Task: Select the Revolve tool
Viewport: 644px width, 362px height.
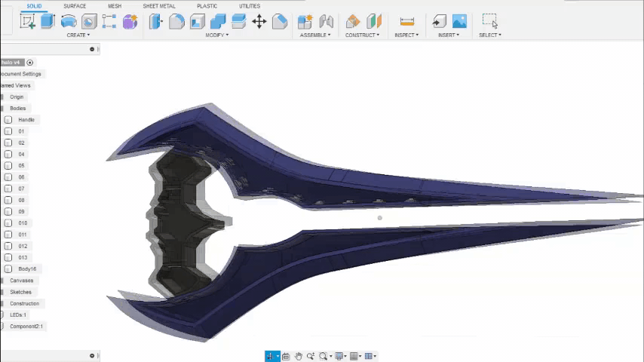Action: (69, 21)
